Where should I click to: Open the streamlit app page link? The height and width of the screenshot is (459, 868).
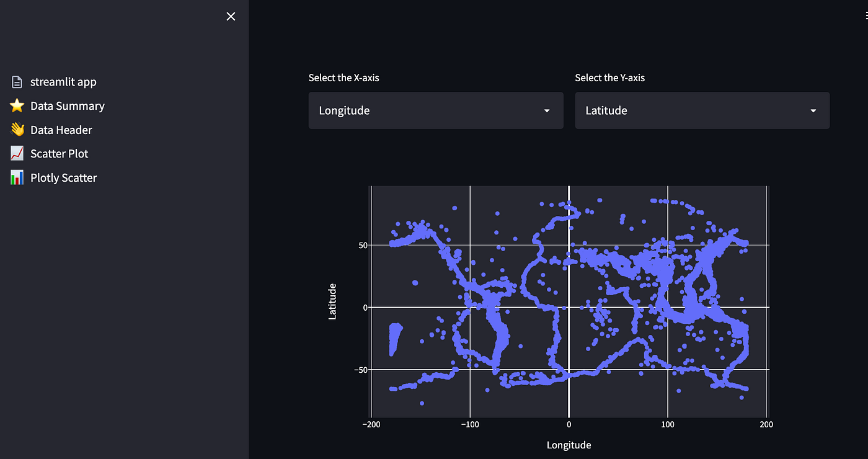63,81
